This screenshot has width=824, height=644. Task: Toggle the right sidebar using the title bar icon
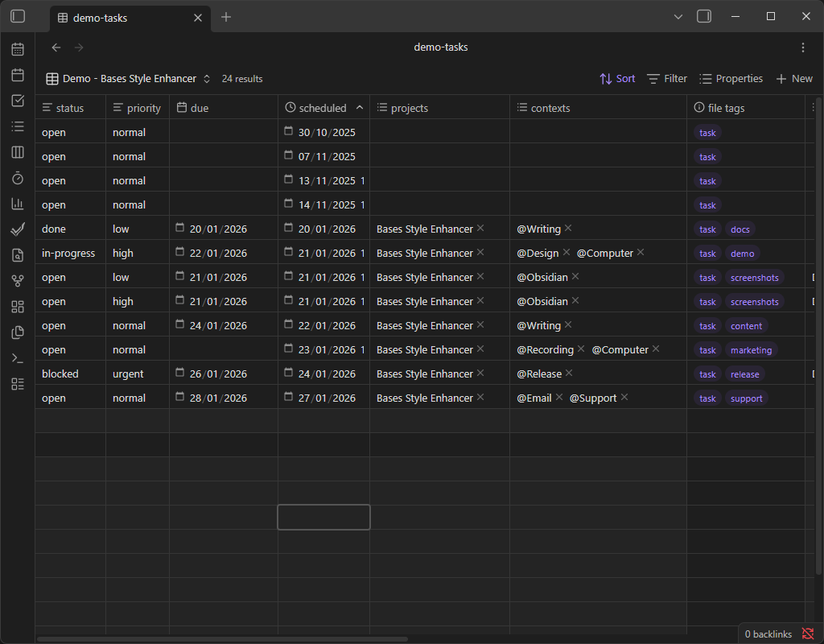tap(704, 16)
